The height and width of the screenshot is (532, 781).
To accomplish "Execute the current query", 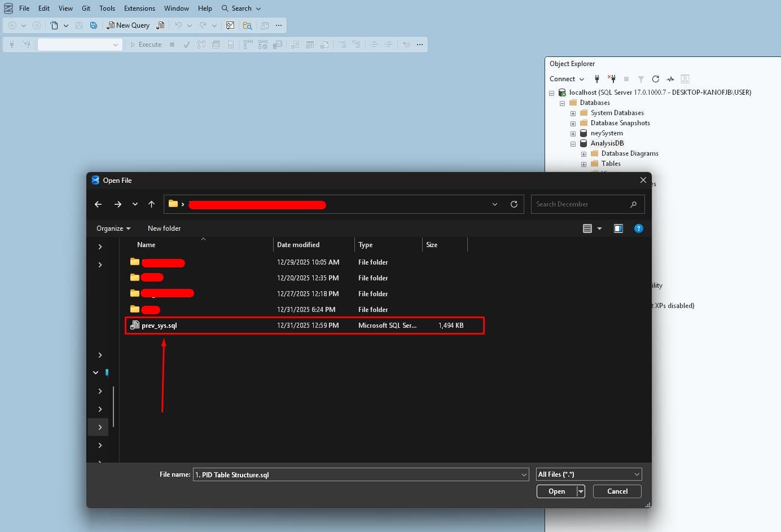I will (x=146, y=44).
